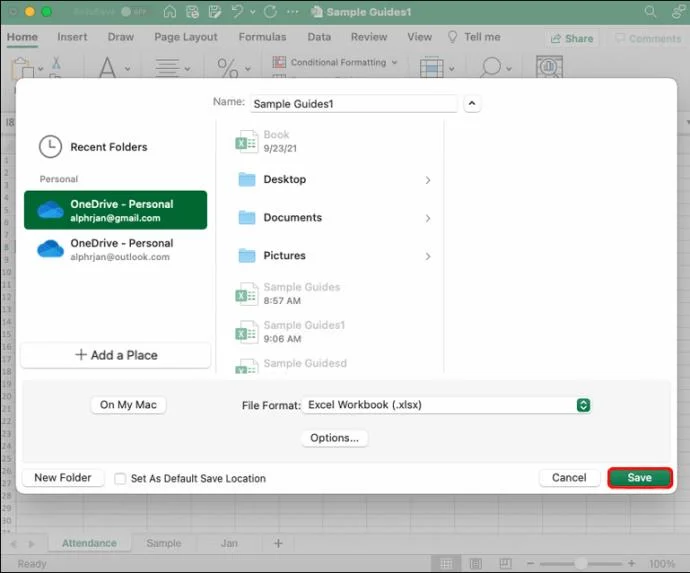Click the Search magnifier in title bar
The image size is (690, 573).
point(650,11)
